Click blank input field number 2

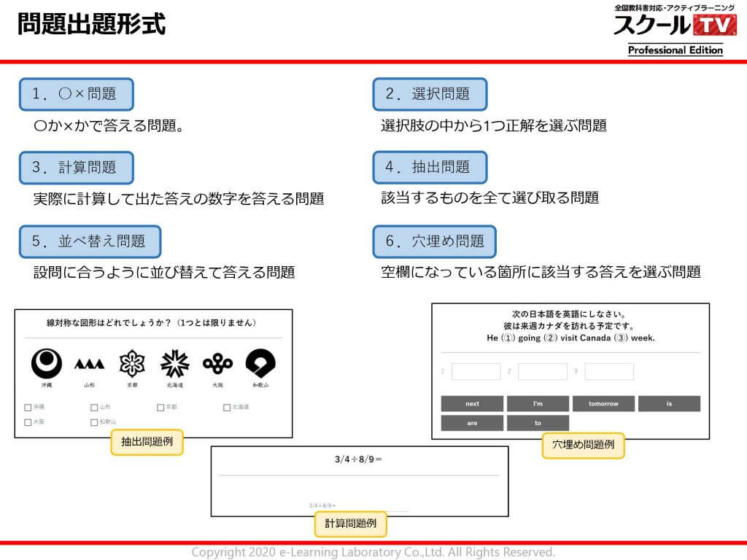(x=543, y=371)
